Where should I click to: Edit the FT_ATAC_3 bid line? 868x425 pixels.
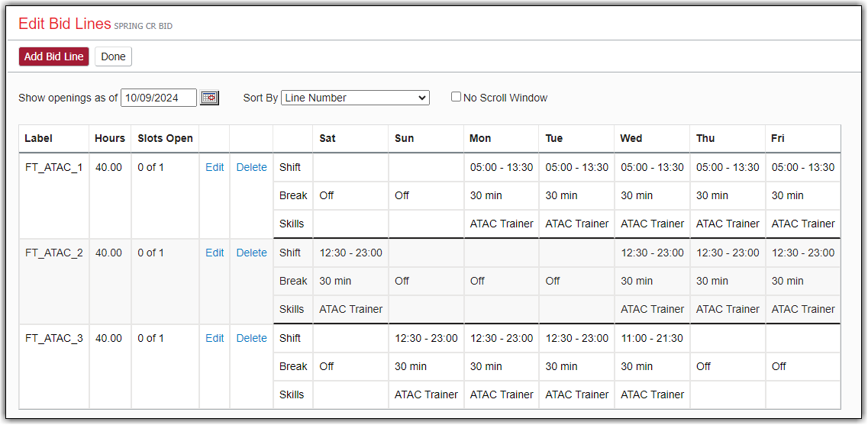click(x=215, y=338)
